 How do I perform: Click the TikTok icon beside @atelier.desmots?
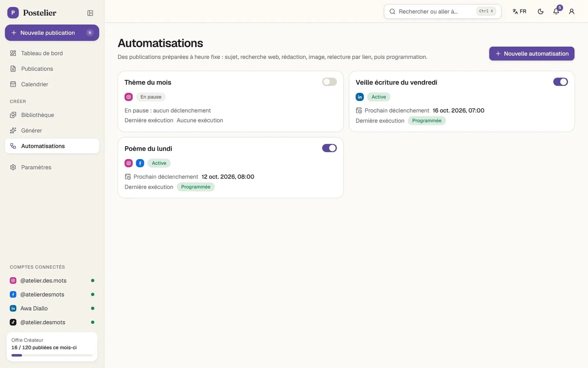pyautogui.click(x=13, y=322)
